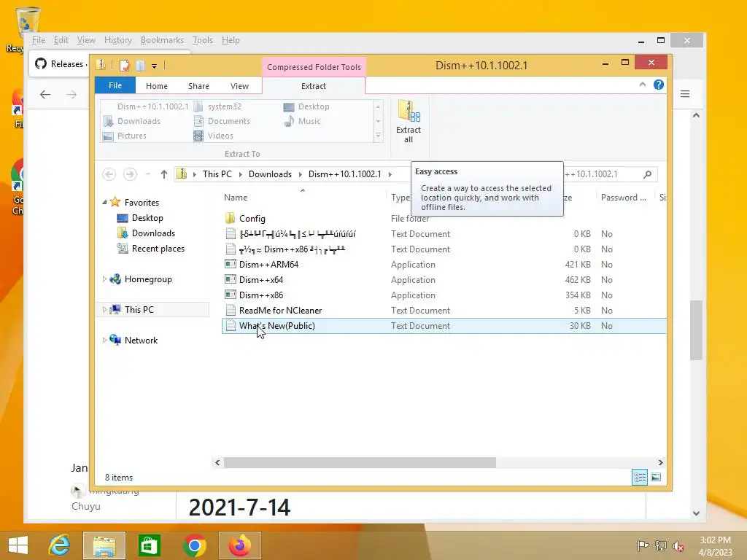The height and width of the screenshot is (560, 747).
Task: Select What's New(Public) file icon
Action: pos(231,325)
